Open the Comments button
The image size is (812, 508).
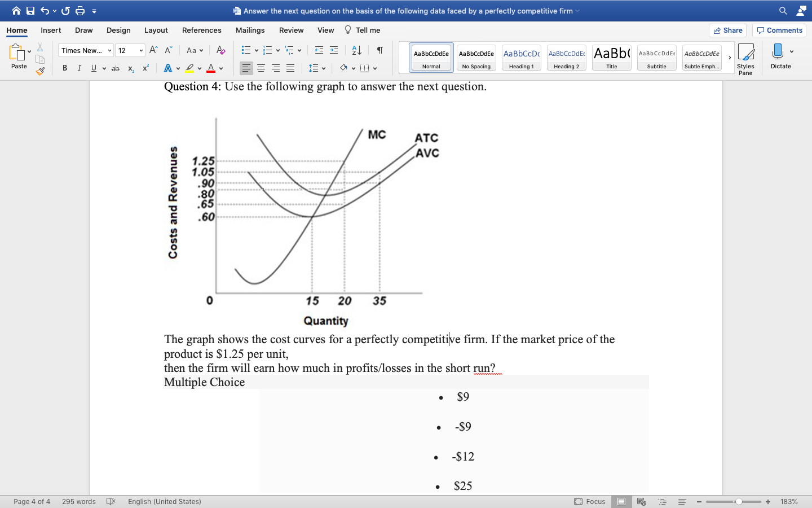click(x=779, y=30)
